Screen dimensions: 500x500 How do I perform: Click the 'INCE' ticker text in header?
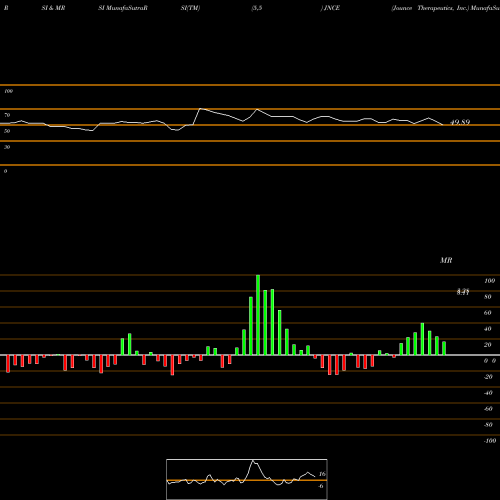(x=332, y=8)
